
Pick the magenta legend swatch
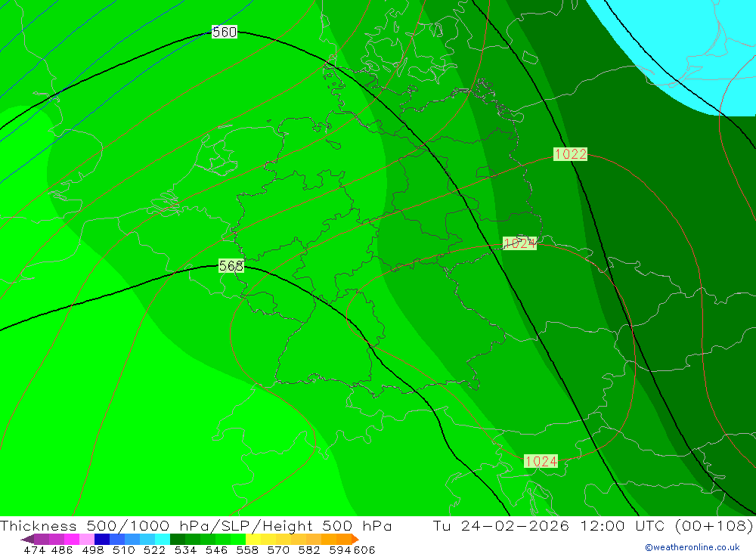coord(71,539)
